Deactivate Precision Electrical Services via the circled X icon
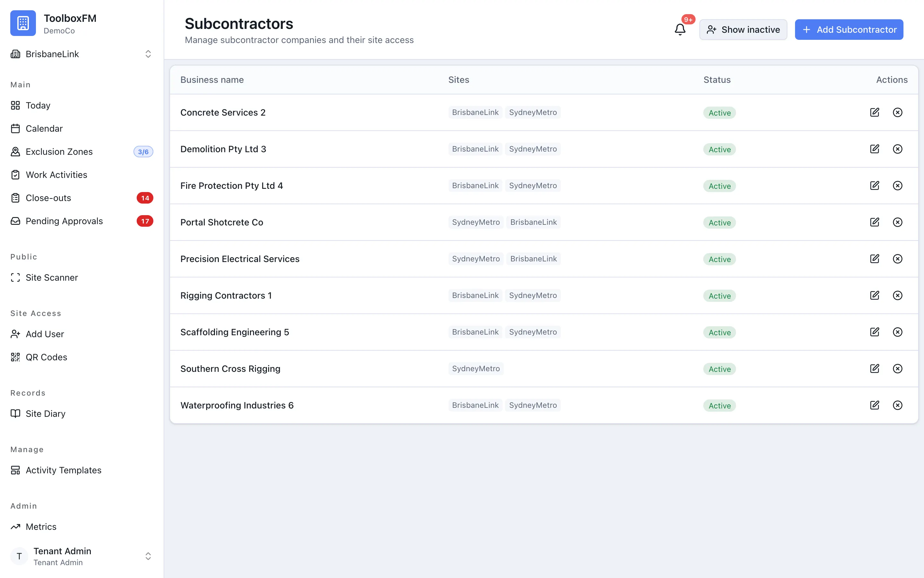This screenshot has height=578, width=924. click(897, 259)
